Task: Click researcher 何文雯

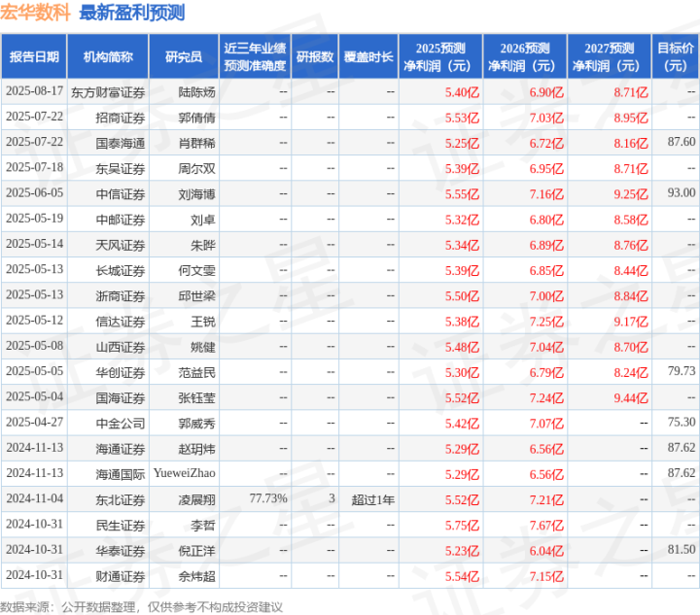Action: pyautogui.click(x=196, y=270)
